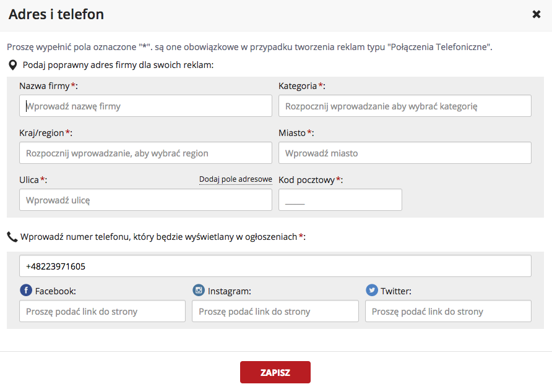Click the Dodaj pole adresowe link
Screen dimensions: 552x392
pos(235,179)
